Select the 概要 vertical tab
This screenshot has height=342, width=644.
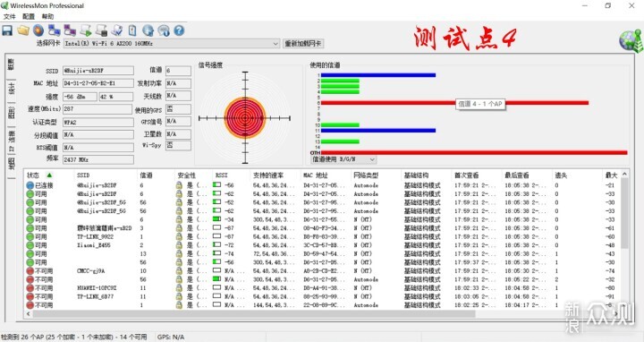[x=12, y=64]
